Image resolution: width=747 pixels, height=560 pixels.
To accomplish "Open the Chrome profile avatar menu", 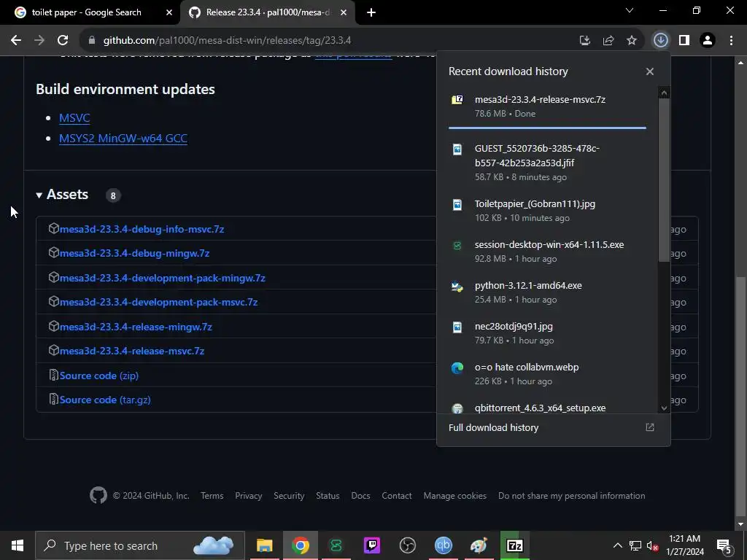I will pyautogui.click(x=708, y=41).
